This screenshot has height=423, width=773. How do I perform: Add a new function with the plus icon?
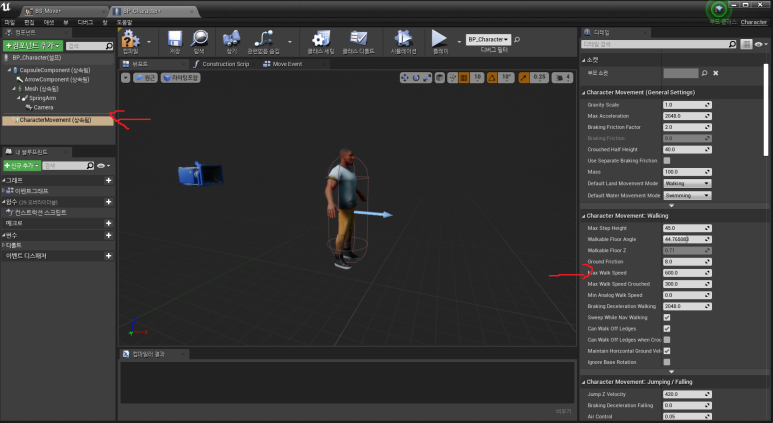pos(108,202)
